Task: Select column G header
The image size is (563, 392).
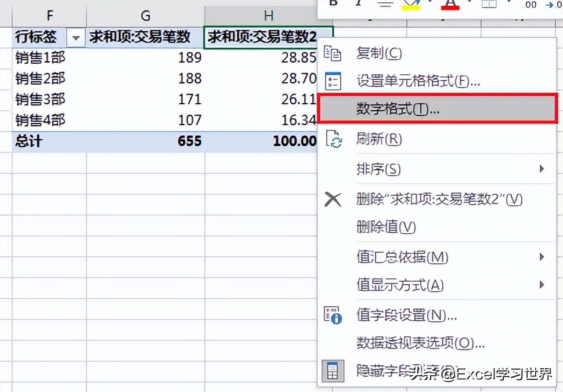Action: click(146, 16)
